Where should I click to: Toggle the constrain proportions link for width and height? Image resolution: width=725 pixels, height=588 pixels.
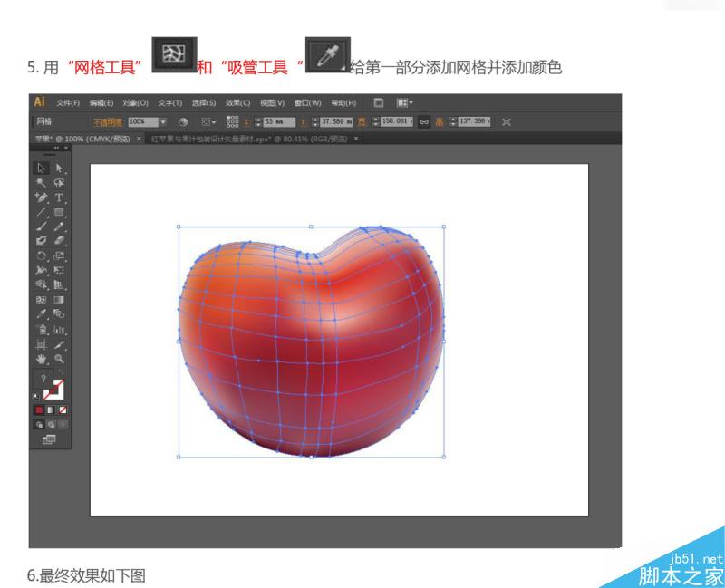422,120
